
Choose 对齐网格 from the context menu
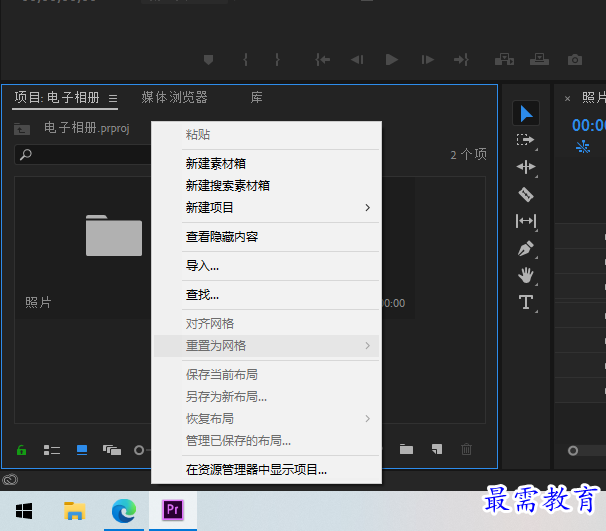point(266,324)
